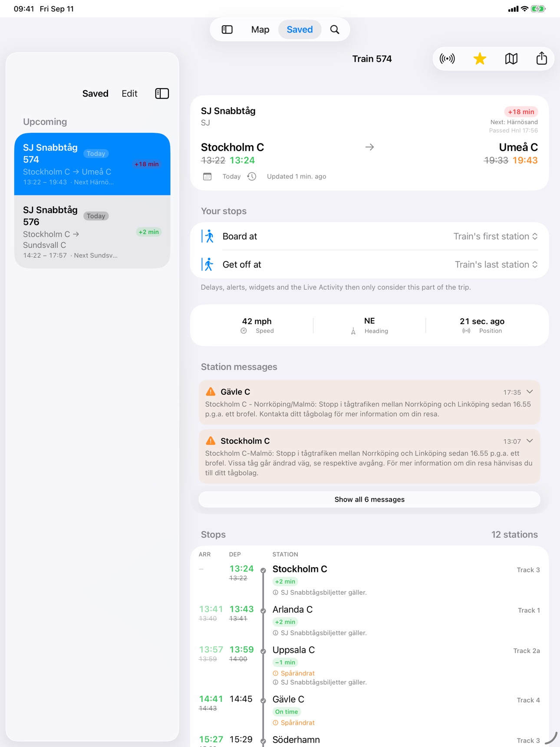
Task: Open search with the magnifier icon
Action: [x=335, y=30]
